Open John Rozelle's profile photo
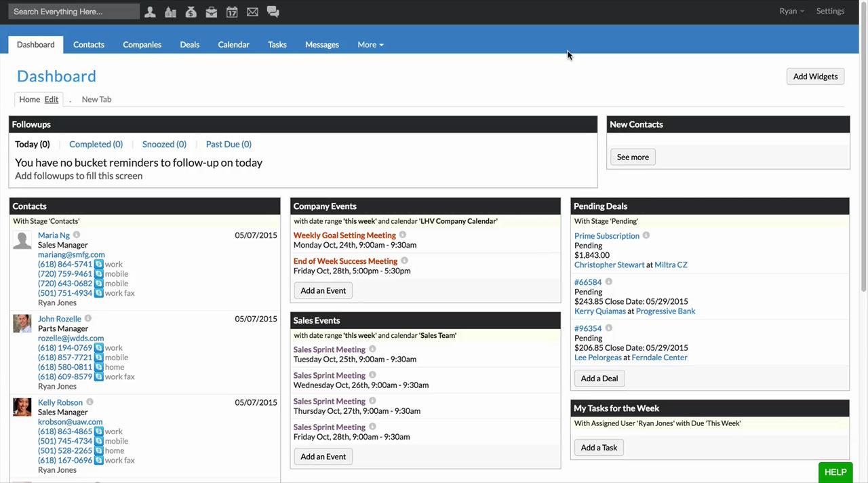This screenshot has height=483, width=868. pos(22,324)
